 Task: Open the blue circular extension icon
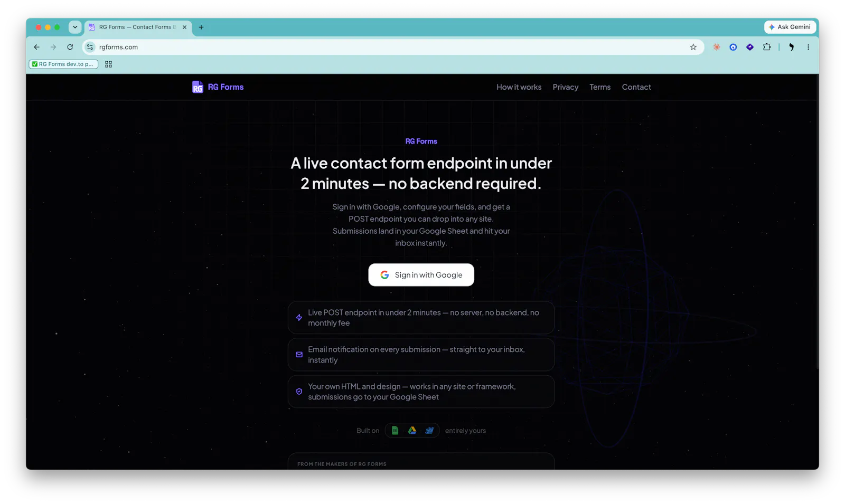pos(733,47)
